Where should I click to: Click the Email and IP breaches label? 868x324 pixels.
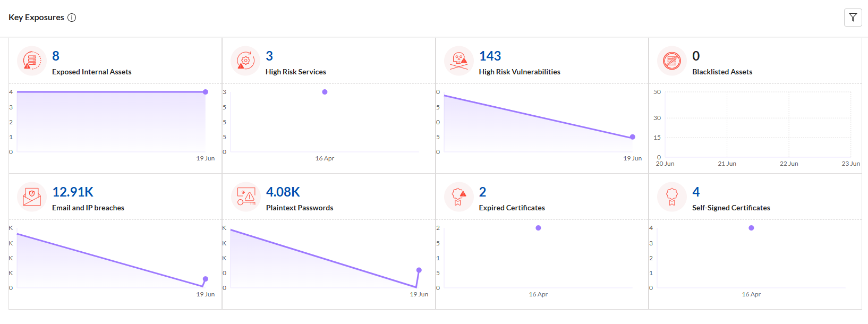pyautogui.click(x=88, y=208)
